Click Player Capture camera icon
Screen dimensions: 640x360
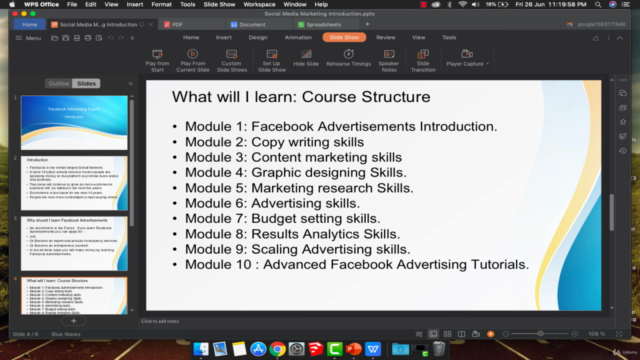point(467,54)
